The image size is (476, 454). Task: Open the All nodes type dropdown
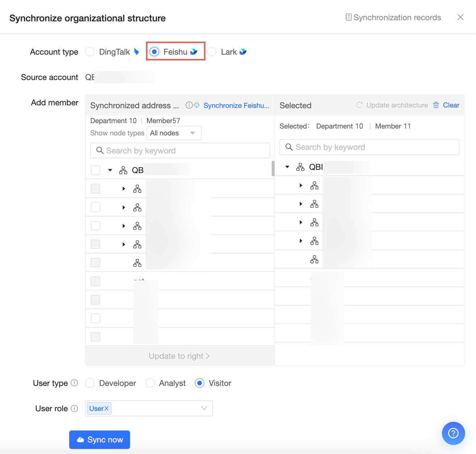[x=174, y=133]
